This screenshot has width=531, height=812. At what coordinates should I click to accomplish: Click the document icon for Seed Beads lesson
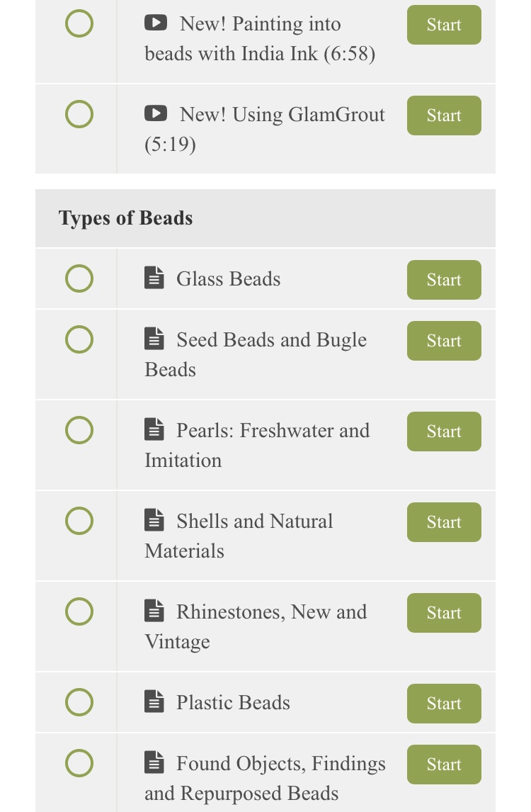click(x=154, y=339)
